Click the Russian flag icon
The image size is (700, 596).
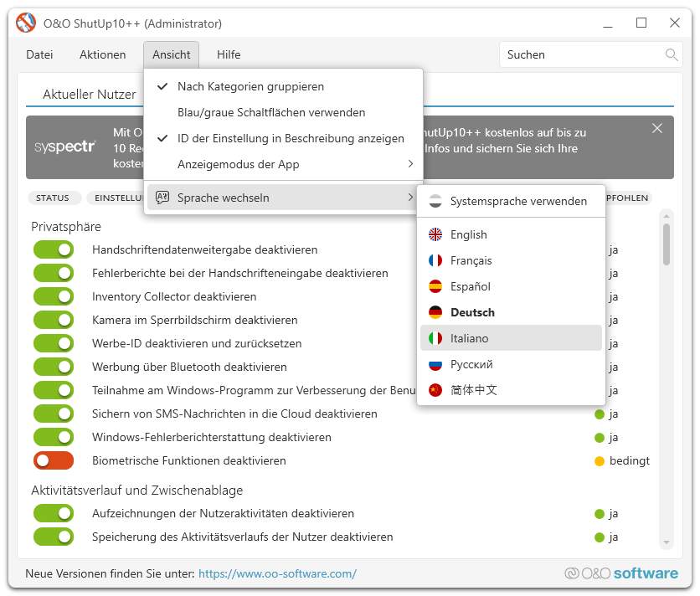(x=435, y=364)
